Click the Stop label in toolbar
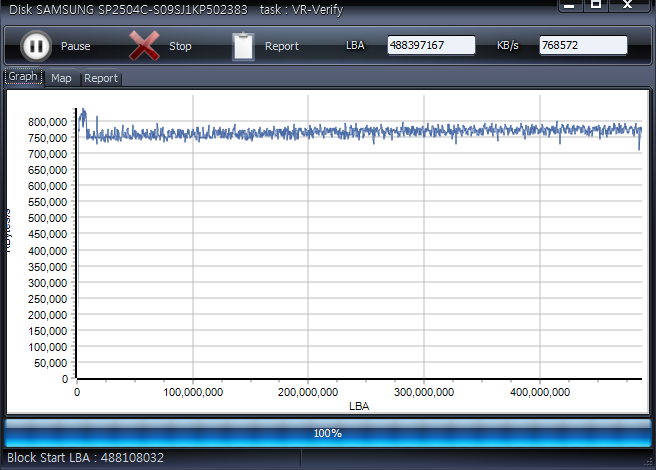 click(x=180, y=46)
